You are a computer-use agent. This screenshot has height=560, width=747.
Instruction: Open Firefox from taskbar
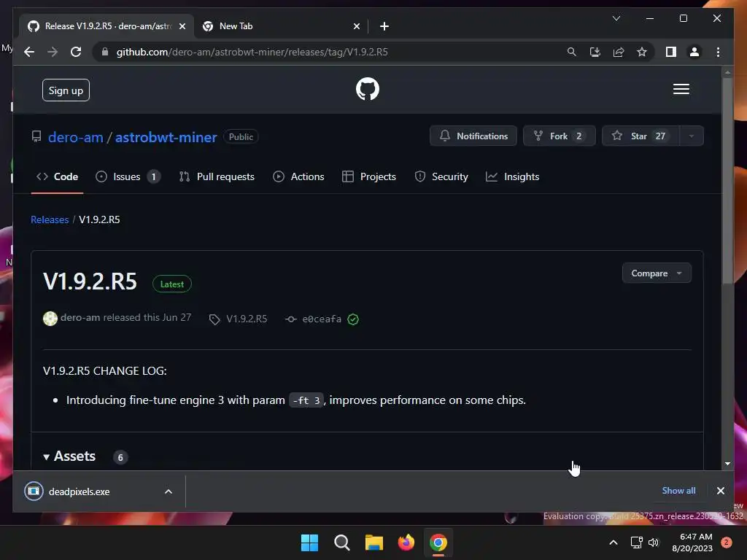pyautogui.click(x=406, y=542)
